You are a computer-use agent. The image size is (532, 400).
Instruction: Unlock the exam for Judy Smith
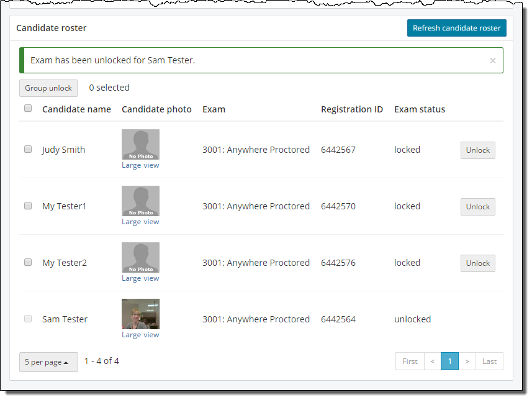tap(477, 150)
